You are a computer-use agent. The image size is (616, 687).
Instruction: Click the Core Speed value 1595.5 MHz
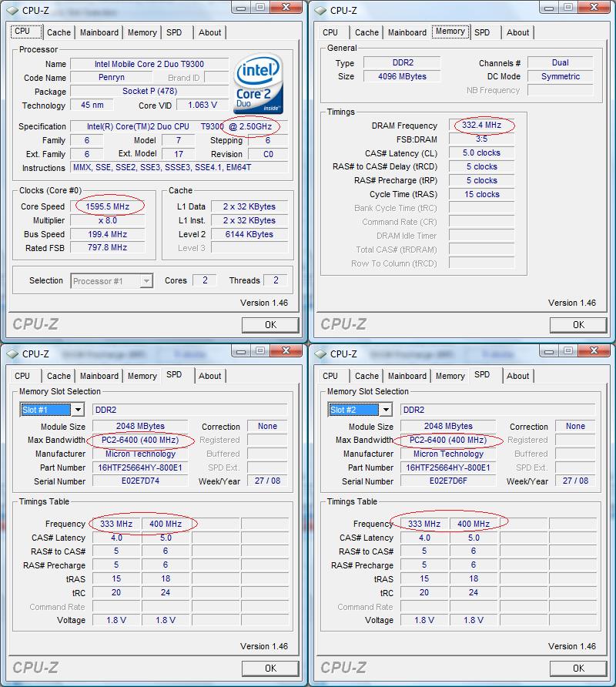107,206
